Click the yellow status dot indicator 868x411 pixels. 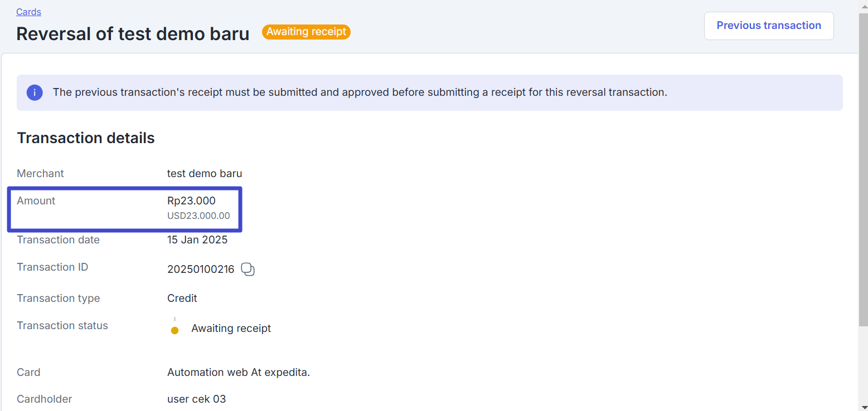tap(174, 331)
